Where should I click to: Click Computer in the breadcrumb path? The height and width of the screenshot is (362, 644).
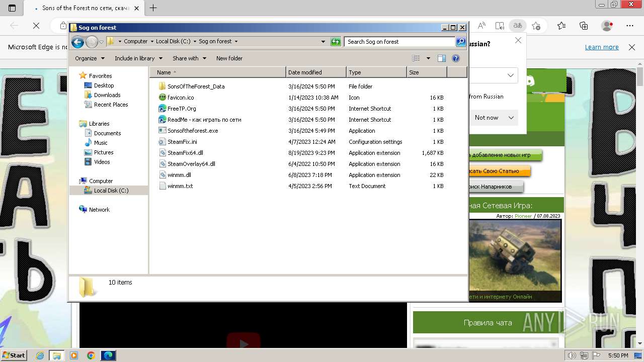[136, 42]
